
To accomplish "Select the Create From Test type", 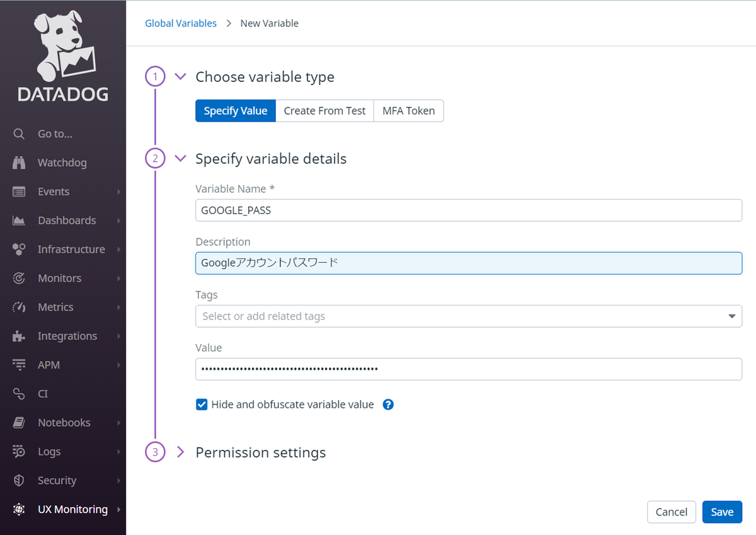I will tap(324, 111).
